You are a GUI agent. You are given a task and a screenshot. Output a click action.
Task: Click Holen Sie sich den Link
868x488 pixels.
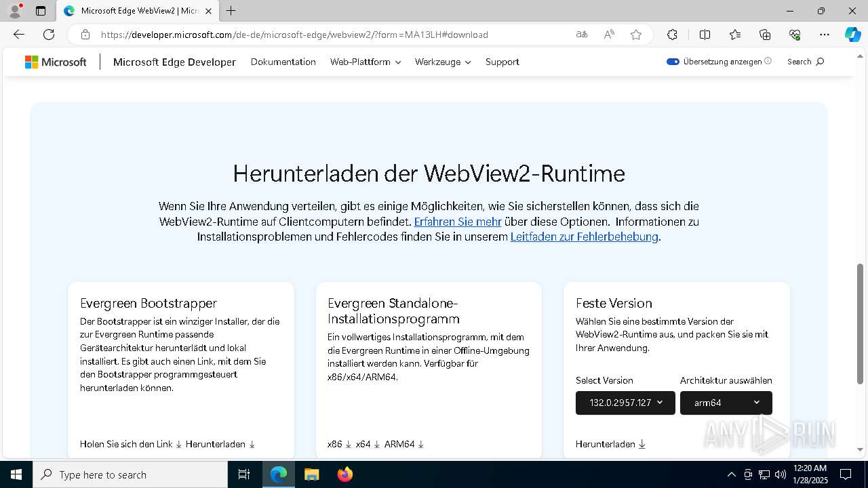(x=131, y=444)
